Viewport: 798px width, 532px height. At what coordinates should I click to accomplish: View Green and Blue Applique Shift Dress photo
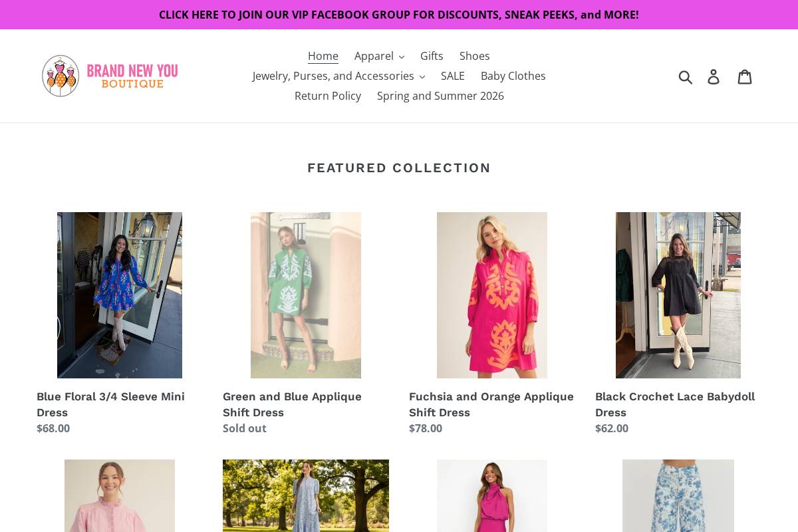(306, 295)
